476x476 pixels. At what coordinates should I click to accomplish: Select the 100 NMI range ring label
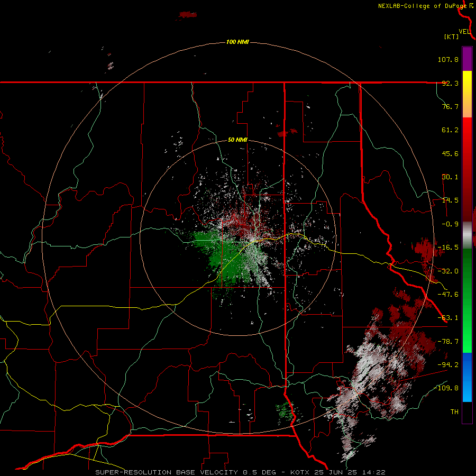237,42
